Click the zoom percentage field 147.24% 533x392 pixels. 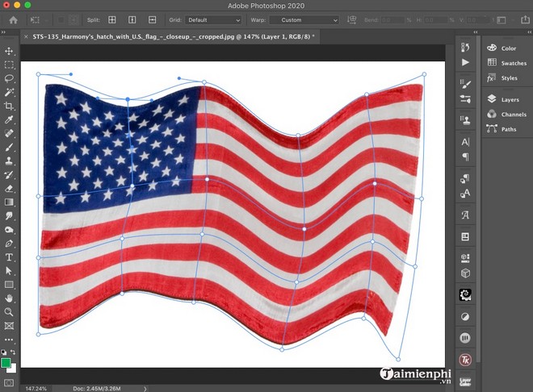[x=36, y=388]
